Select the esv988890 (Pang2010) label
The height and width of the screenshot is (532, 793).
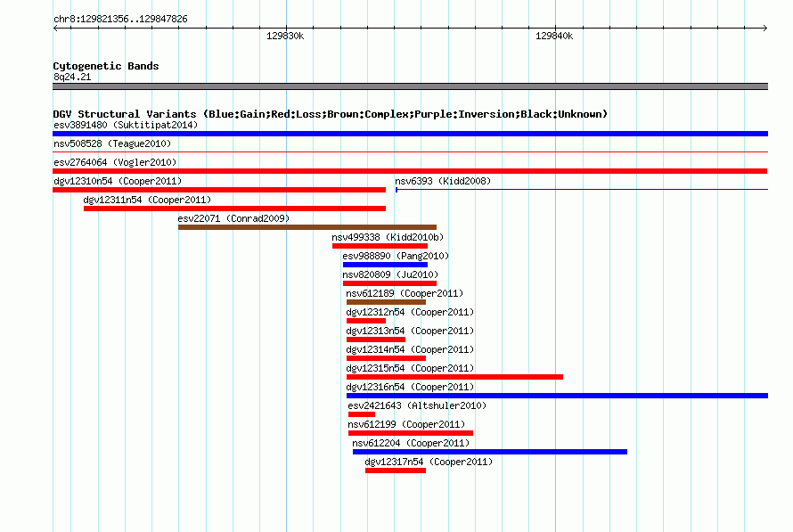(396, 256)
